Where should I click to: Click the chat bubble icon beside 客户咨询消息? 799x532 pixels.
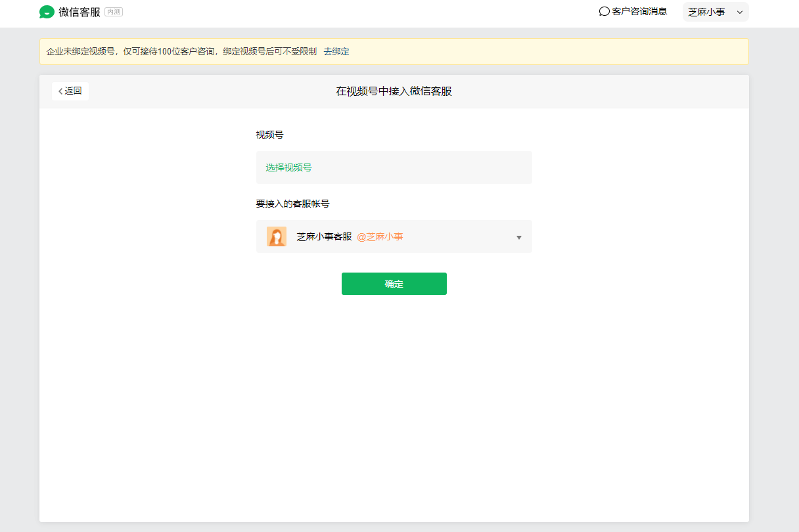click(x=605, y=12)
